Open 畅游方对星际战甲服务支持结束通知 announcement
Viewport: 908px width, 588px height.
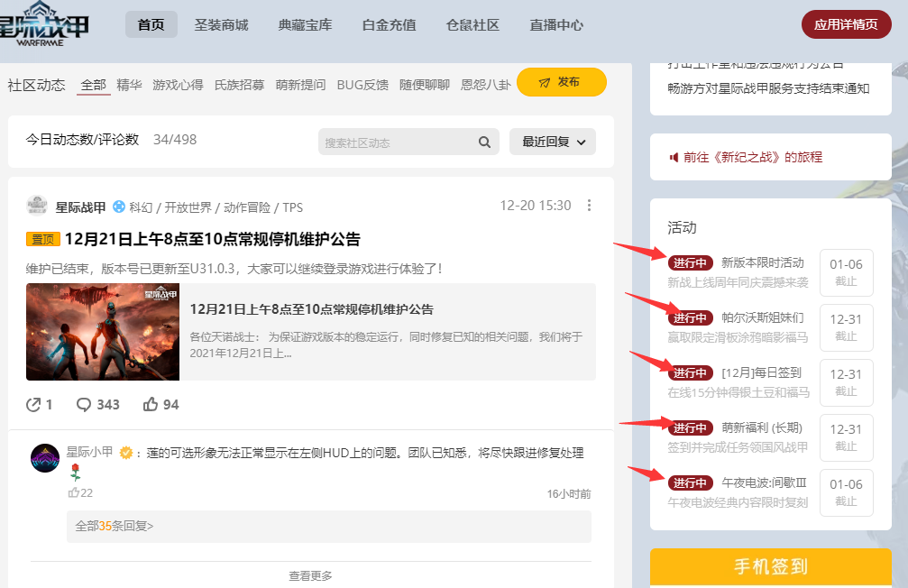[x=768, y=88]
